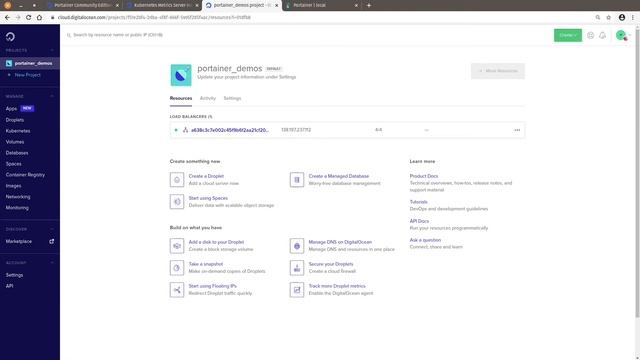Click the Create a Droplet icon
This screenshot has height=360, width=640.
point(177,180)
